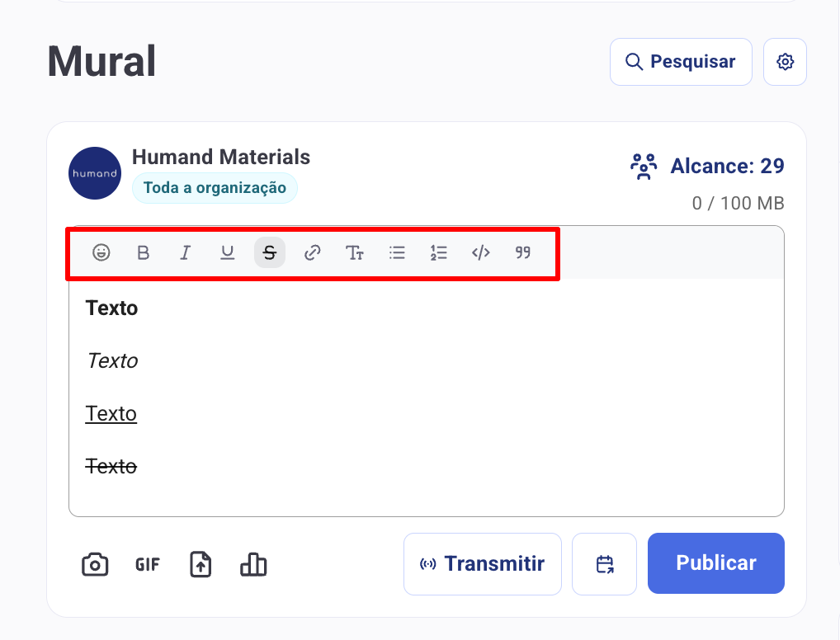
Task: Click the Transmitir button
Action: [482, 564]
